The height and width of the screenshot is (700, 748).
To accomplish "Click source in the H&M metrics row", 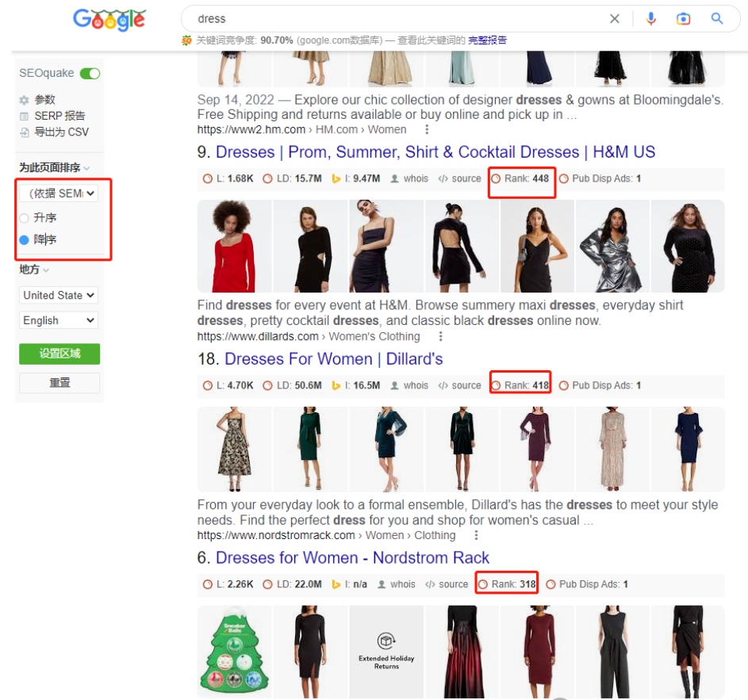I will (x=459, y=179).
